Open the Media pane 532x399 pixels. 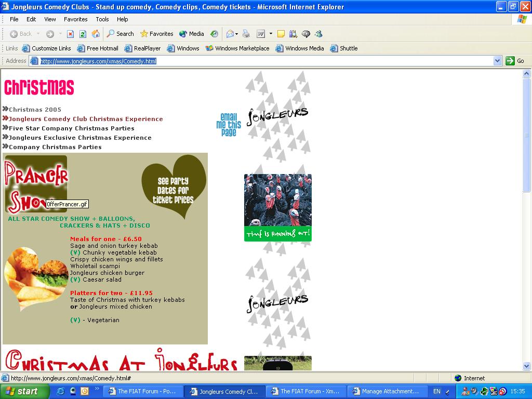[192, 34]
